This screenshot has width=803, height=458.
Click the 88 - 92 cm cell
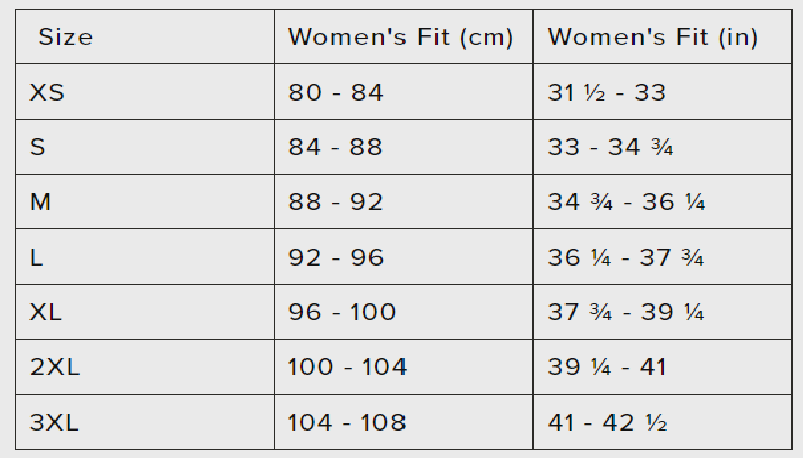click(336, 203)
